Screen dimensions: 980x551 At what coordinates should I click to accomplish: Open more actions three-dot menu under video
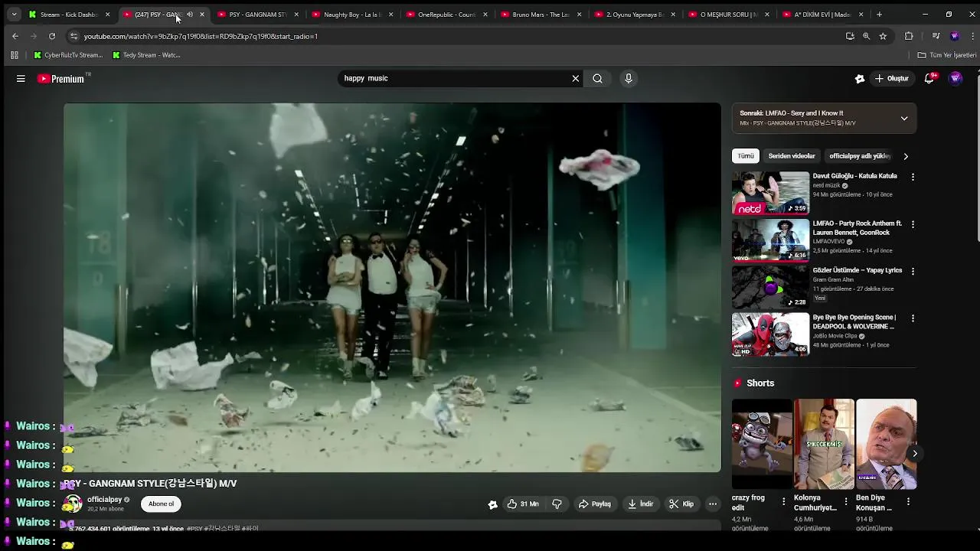click(713, 504)
